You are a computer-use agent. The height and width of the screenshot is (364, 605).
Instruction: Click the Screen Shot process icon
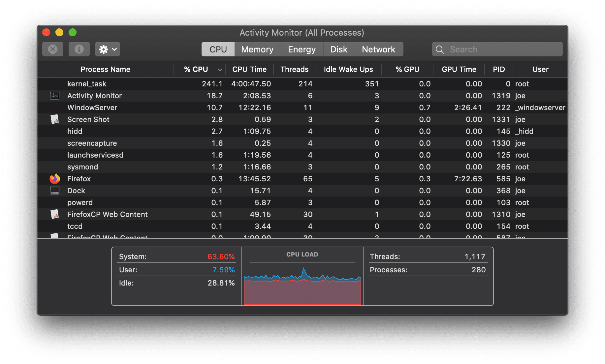click(x=55, y=119)
